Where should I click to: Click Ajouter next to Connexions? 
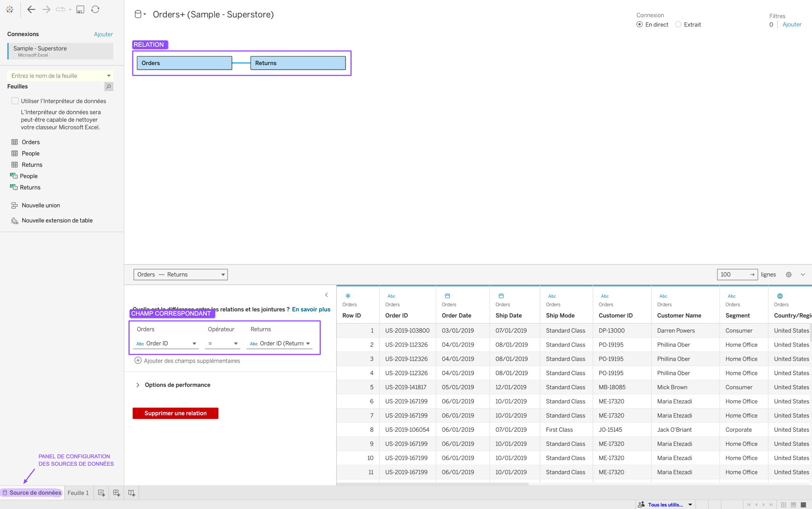(x=103, y=35)
